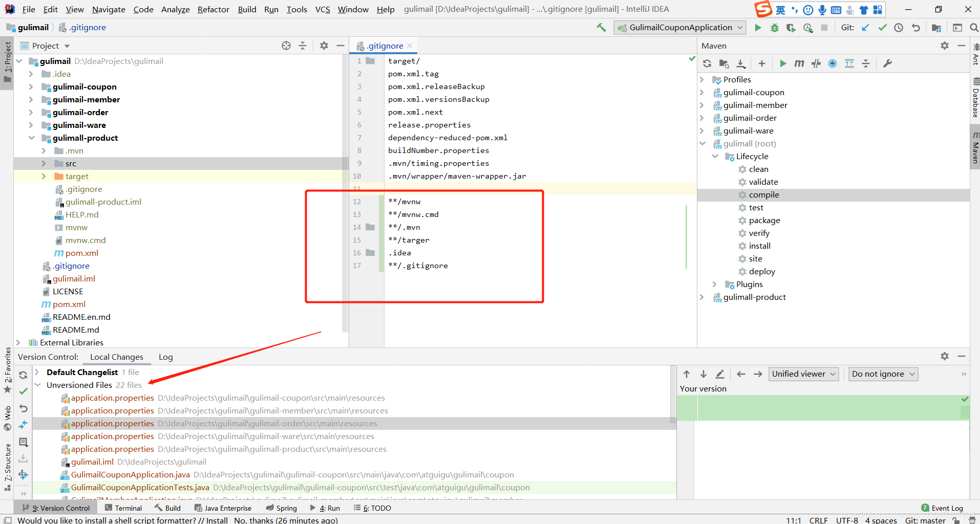Select README.en.md in project tree
Viewport: 980px width, 524px height.
pyautogui.click(x=81, y=317)
